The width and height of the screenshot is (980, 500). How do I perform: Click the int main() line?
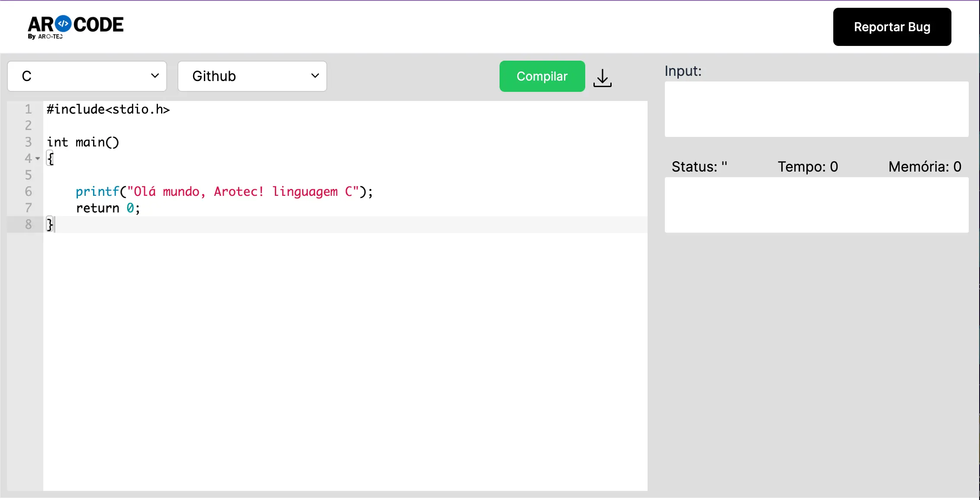tap(83, 142)
